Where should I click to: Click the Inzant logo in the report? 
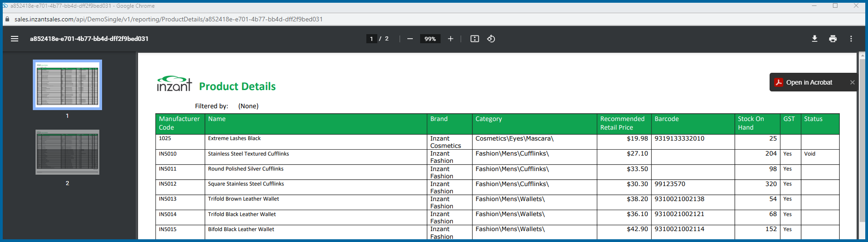click(174, 84)
